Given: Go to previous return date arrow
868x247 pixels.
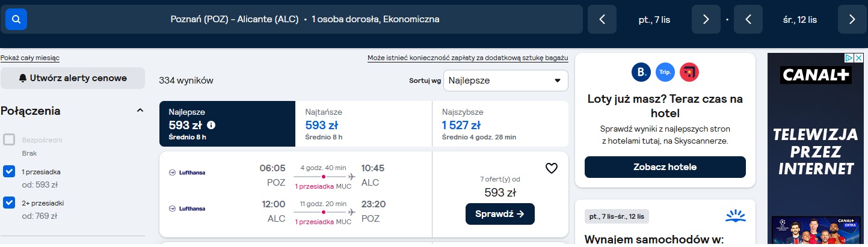Looking at the screenshot, I should click(x=748, y=19).
